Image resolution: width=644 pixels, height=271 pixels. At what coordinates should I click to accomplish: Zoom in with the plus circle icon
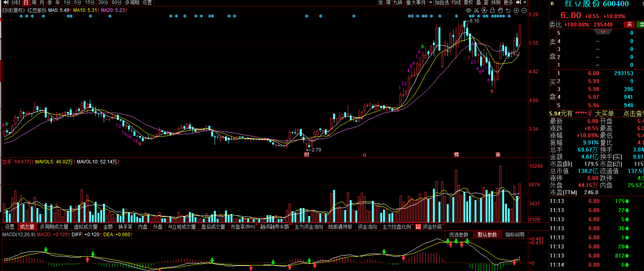click(516, 10)
